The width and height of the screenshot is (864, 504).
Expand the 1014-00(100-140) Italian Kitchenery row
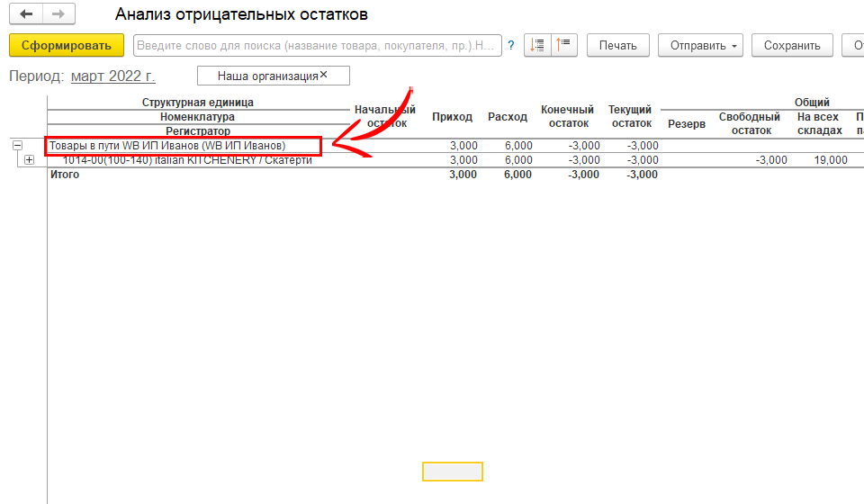click(29, 160)
